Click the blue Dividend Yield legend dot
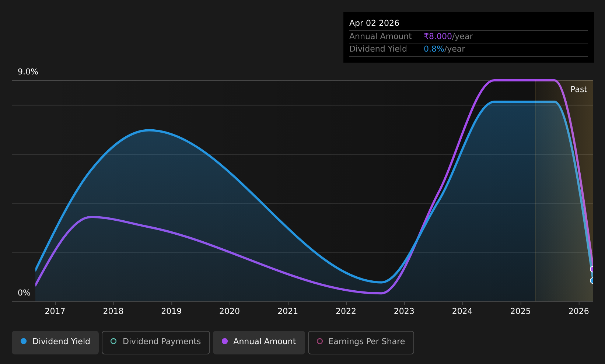The image size is (605, 364). pos(24,341)
